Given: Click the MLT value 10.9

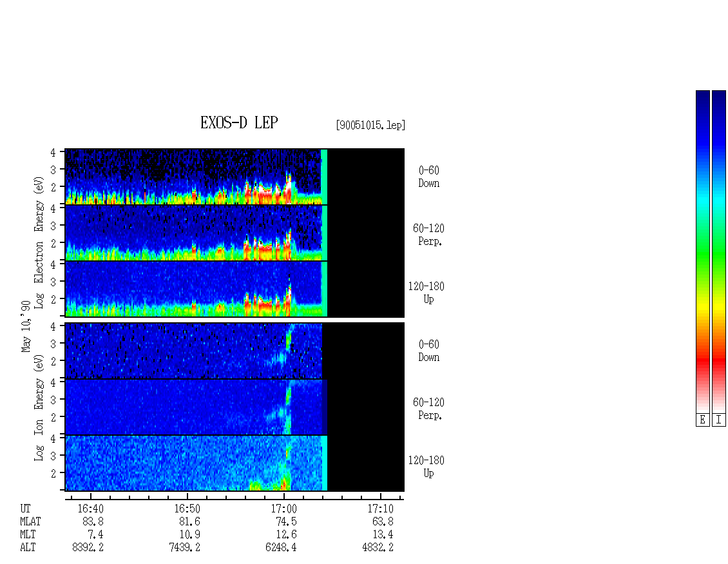Looking at the screenshot, I should pos(189,535).
